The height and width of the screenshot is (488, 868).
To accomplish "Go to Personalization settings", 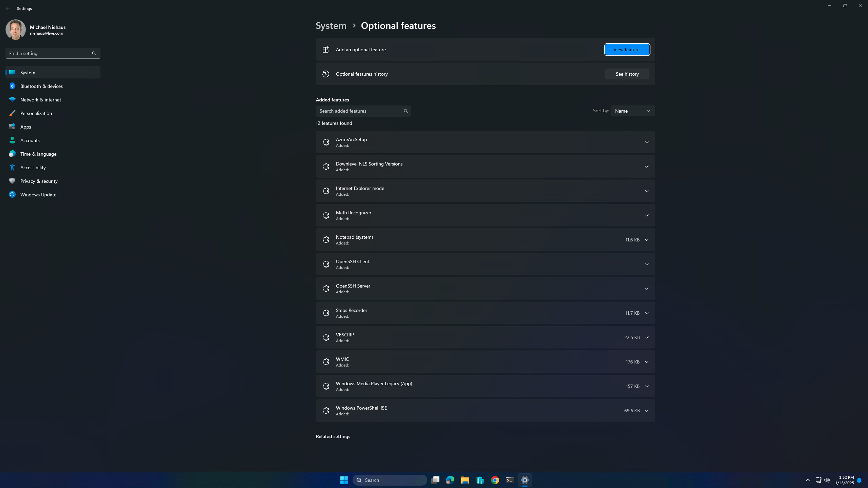I will pyautogui.click(x=36, y=113).
